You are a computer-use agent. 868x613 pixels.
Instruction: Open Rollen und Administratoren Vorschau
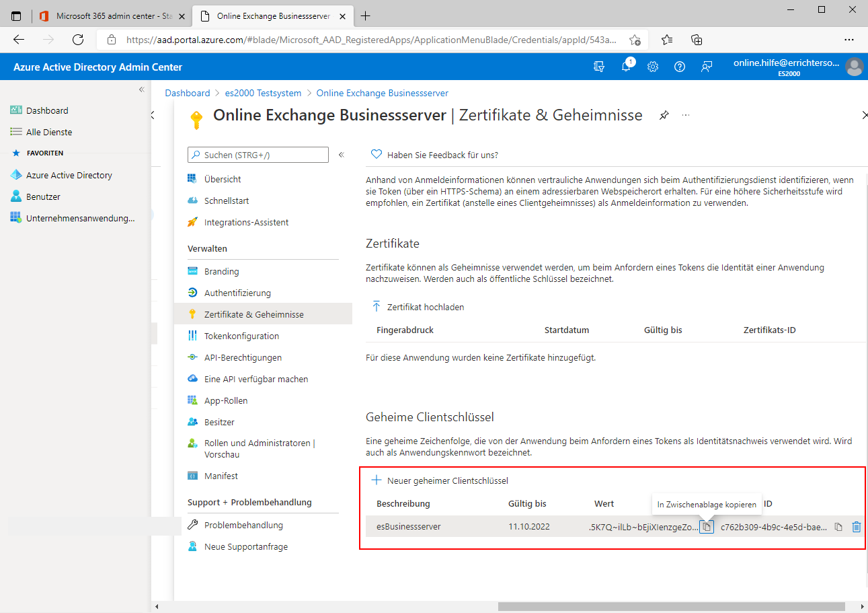260,449
